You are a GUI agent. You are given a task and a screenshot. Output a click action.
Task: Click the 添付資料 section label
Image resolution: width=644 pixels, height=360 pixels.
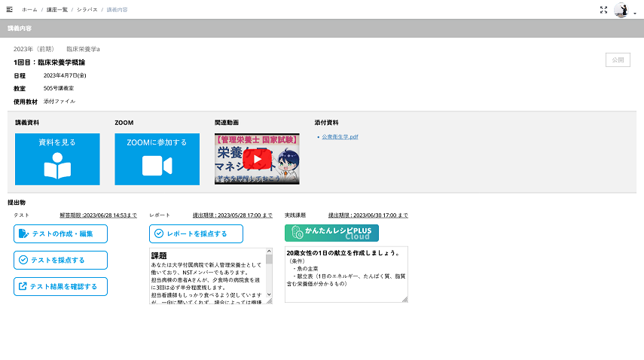pyautogui.click(x=326, y=123)
